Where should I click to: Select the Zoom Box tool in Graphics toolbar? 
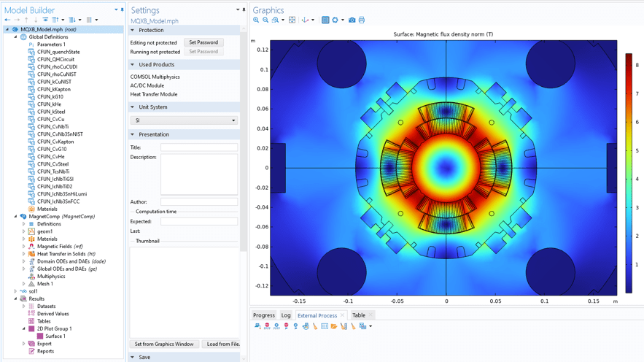pos(275,20)
